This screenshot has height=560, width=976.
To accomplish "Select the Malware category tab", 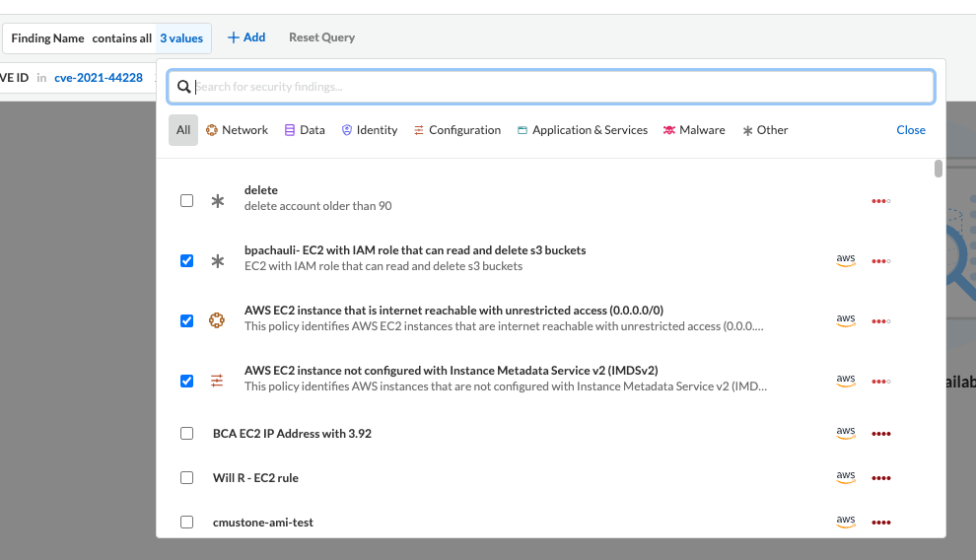I will pos(693,130).
